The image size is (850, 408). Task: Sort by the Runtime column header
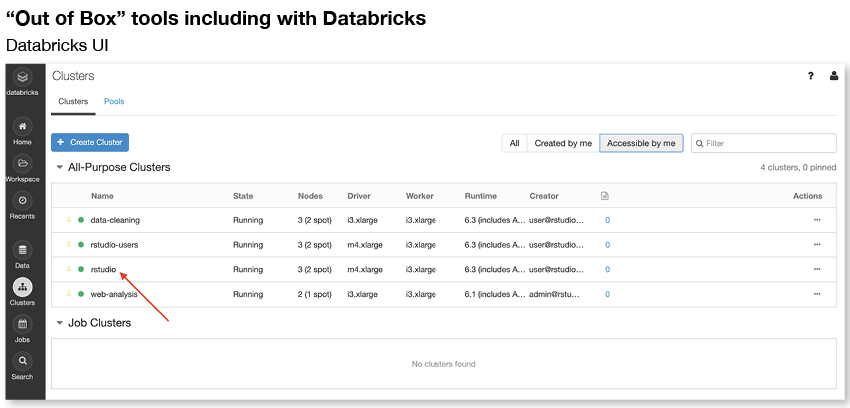tap(480, 196)
